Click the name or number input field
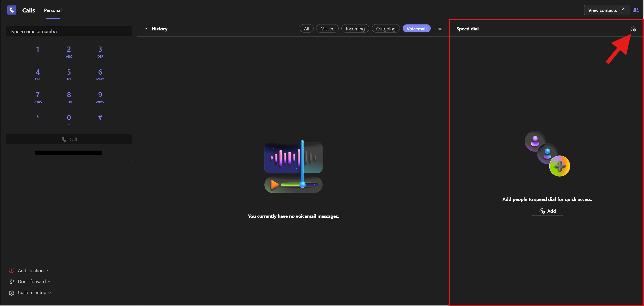 pos(69,31)
